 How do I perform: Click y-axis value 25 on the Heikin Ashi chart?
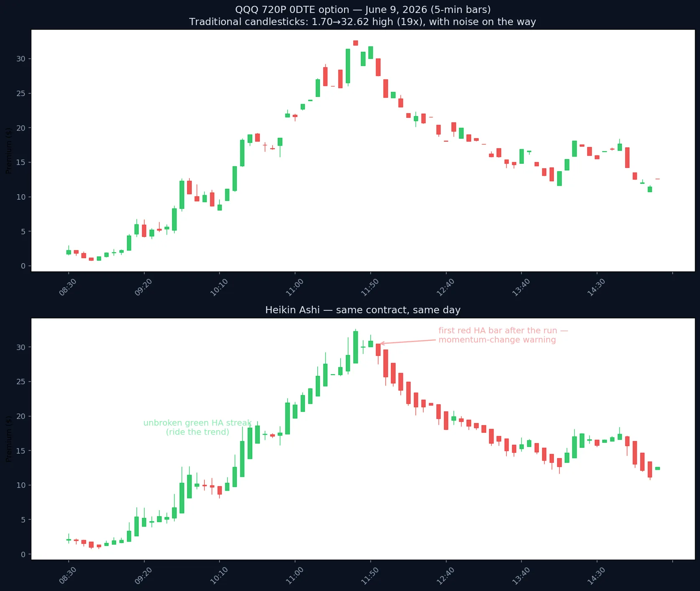click(x=21, y=382)
